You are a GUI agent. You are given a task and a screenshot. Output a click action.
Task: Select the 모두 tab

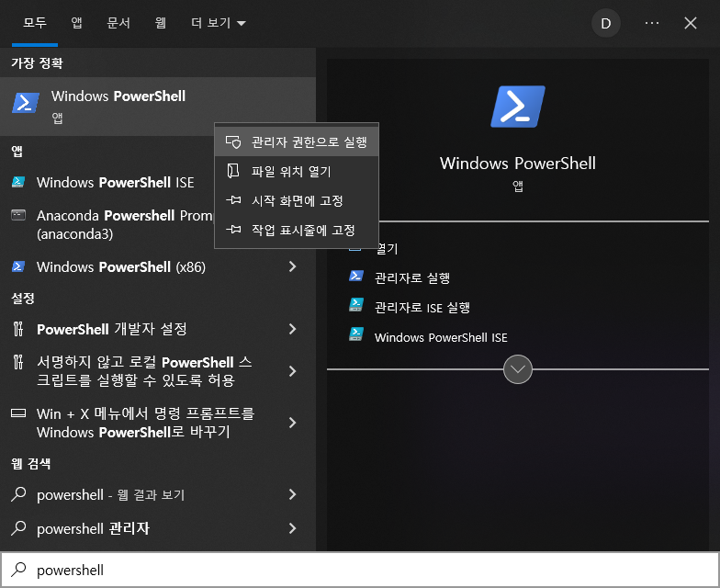[35, 23]
